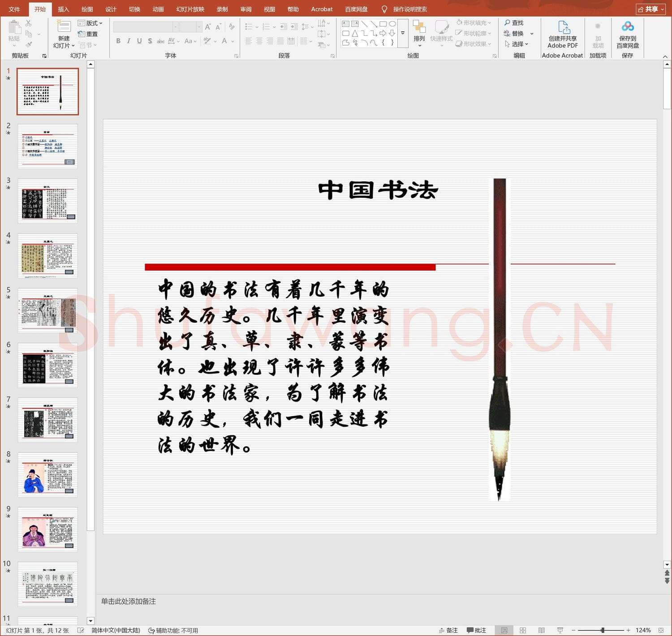Switch to the Slide Show (幻灯片放映) tab
This screenshot has height=636, width=672.
click(x=190, y=9)
